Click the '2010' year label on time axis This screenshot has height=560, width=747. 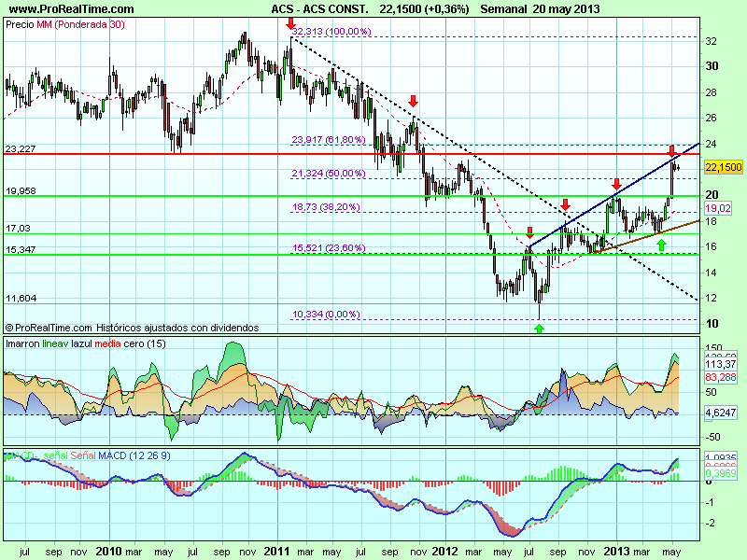click(x=109, y=552)
